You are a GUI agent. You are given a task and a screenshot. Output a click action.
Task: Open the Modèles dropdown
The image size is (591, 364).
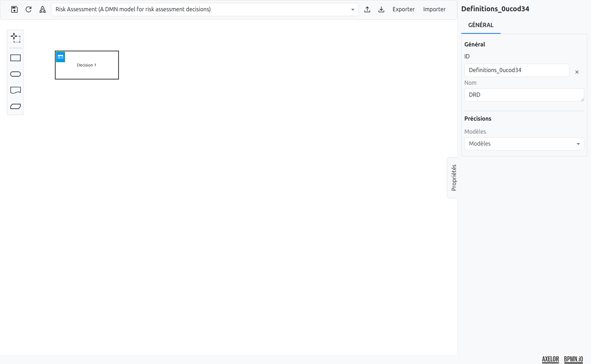pyautogui.click(x=578, y=143)
